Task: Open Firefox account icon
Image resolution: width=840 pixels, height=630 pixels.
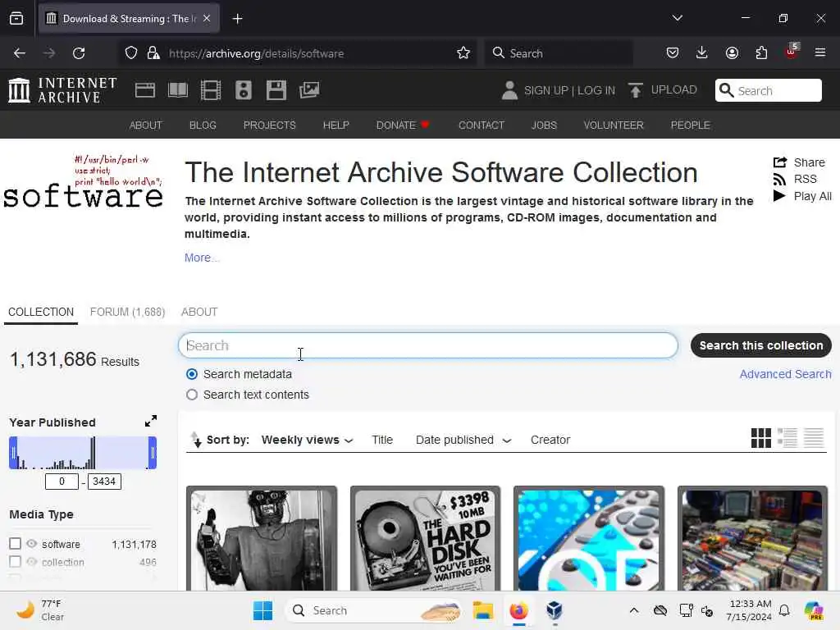Action: 732,52
